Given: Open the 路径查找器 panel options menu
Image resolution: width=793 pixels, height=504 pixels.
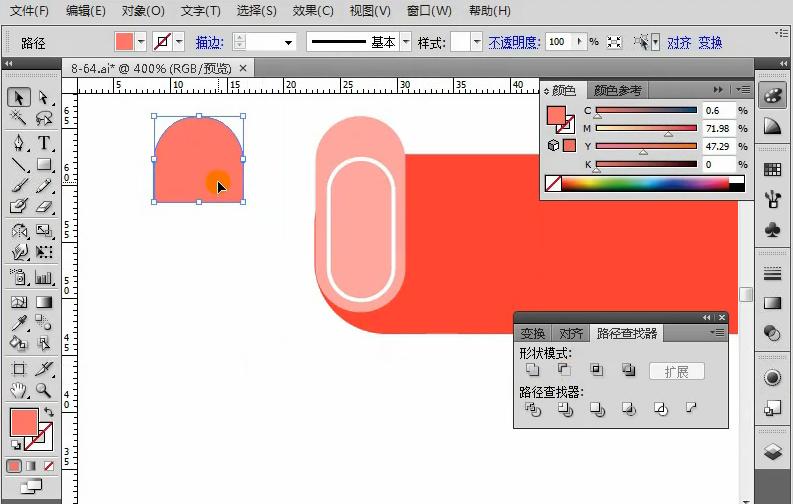Looking at the screenshot, I should pos(717,332).
